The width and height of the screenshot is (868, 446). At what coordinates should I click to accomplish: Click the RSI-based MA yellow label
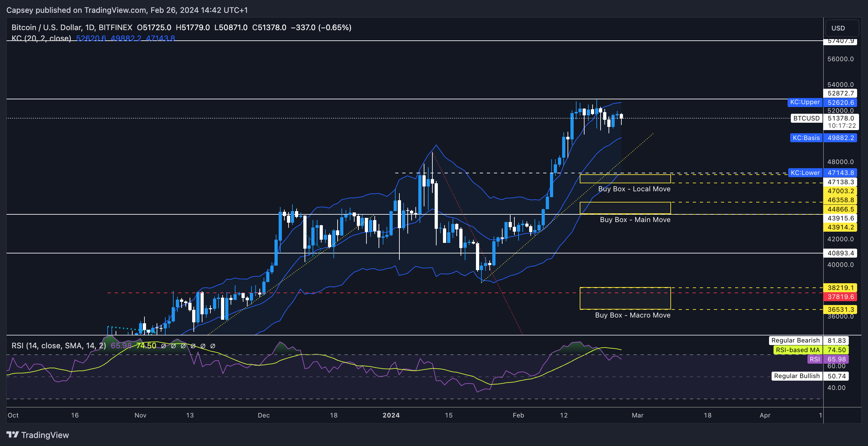[797, 350]
